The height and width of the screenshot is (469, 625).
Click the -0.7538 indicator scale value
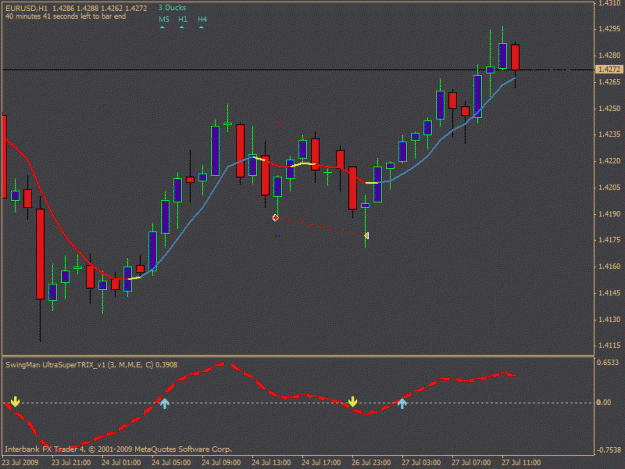point(609,450)
